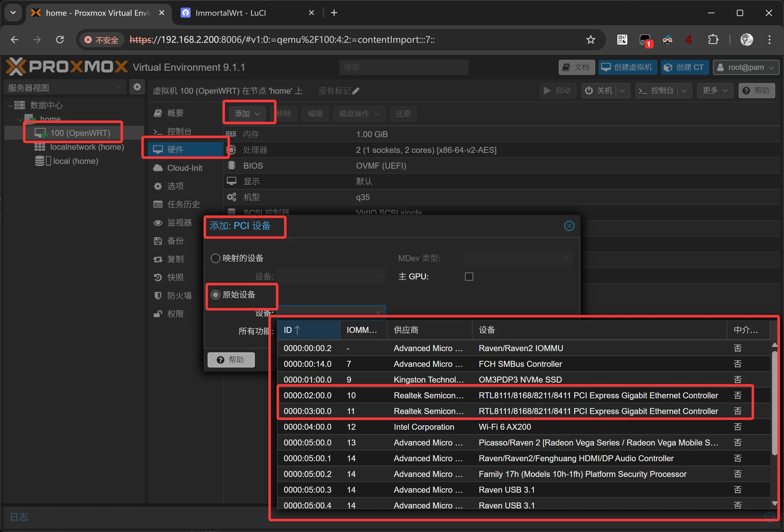Open the Cloud-Init menu item
This screenshot has width=784, height=532.
click(x=184, y=168)
